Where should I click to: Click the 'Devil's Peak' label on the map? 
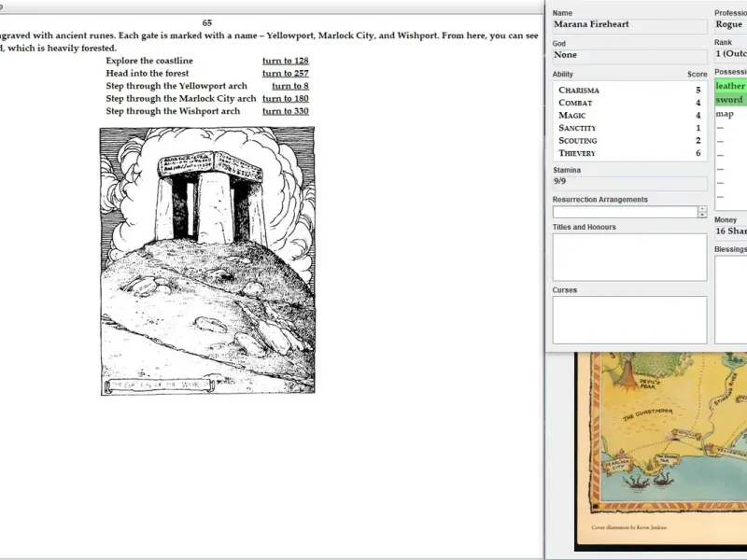click(648, 384)
